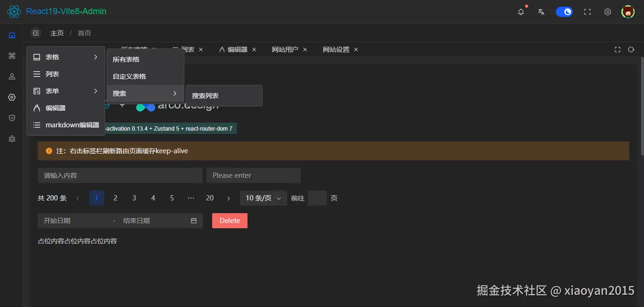Choose 搜索列表 submenu entry
The width and height of the screenshot is (644, 307).
(224, 96)
